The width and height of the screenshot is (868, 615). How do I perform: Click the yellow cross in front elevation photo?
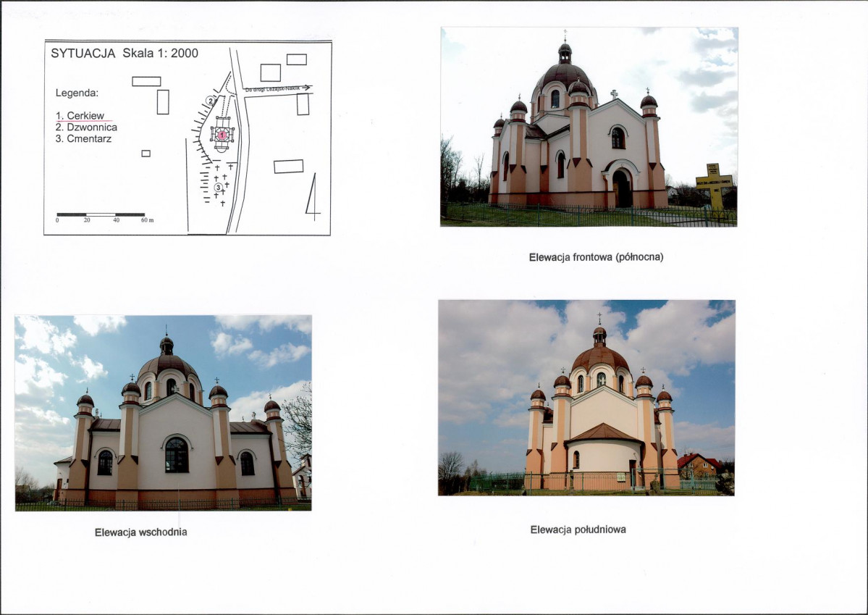[715, 186]
